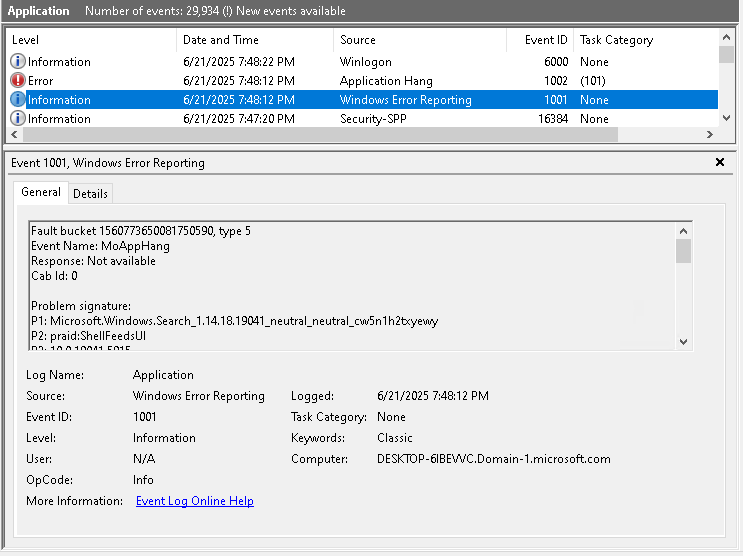Click the Logged date value 7:48:12 PM

tap(433, 396)
